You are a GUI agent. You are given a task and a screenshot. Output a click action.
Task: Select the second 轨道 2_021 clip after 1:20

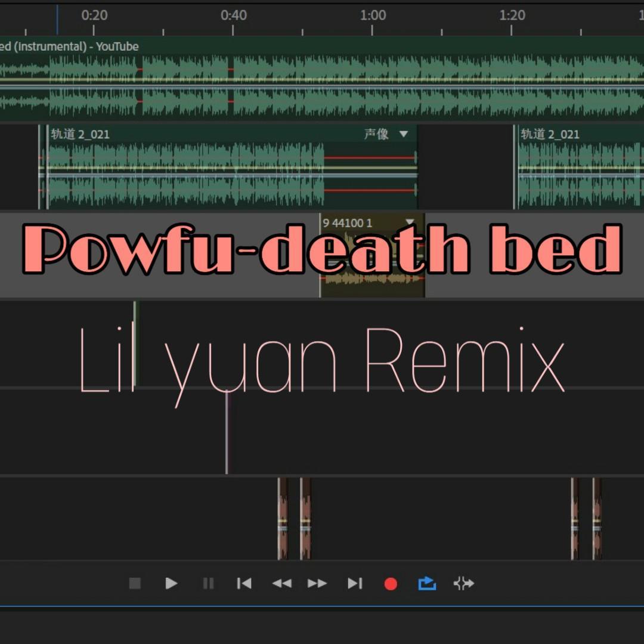pos(550,134)
